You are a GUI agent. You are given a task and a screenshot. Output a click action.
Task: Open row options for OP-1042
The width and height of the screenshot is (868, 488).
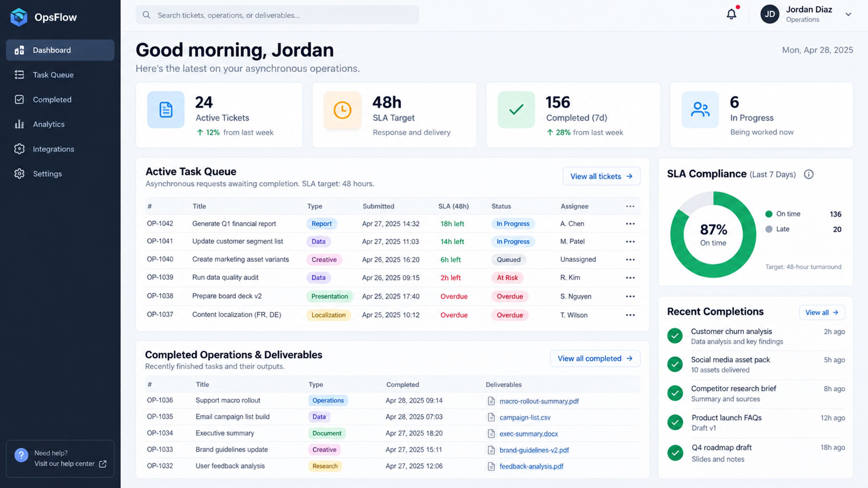pyautogui.click(x=630, y=224)
